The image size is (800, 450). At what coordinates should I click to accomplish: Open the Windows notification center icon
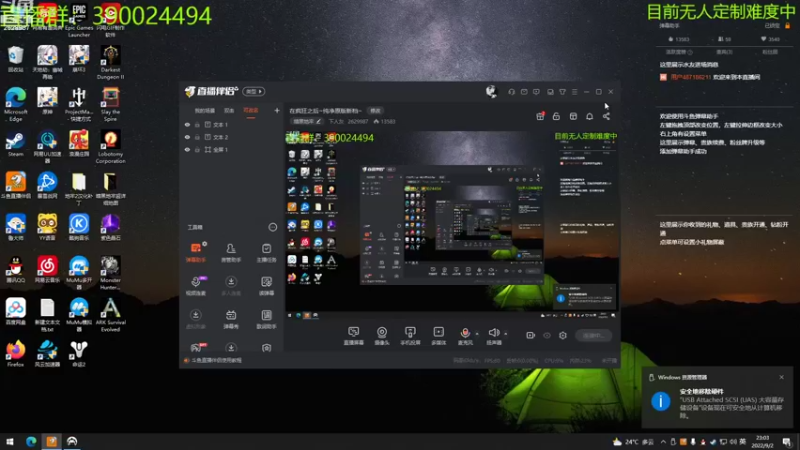tap(787, 442)
